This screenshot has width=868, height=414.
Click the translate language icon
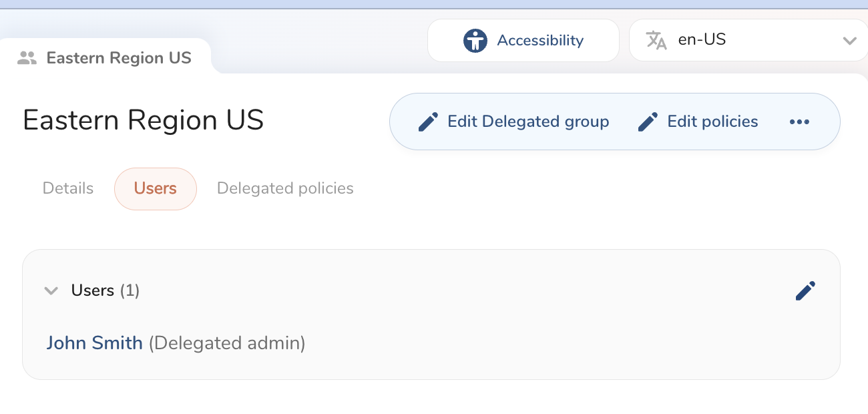[656, 41]
